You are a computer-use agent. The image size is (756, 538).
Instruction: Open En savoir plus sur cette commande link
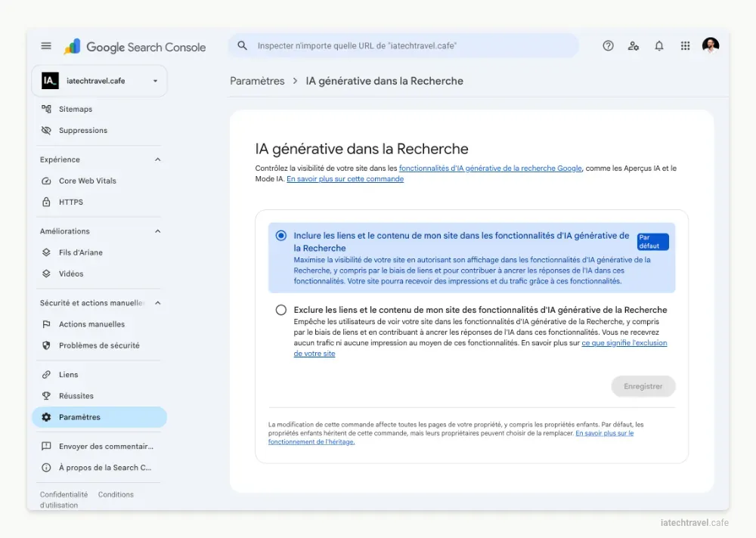click(345, 179)
